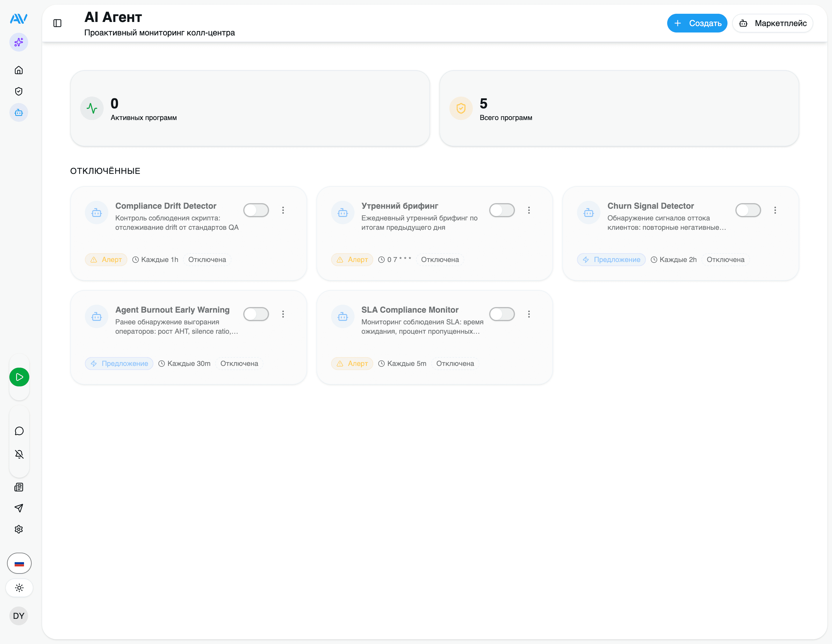Click the muted notifications bell icon
Image resolution: width=832 pixels, height=644 pixels.
[x=19, y=454]
